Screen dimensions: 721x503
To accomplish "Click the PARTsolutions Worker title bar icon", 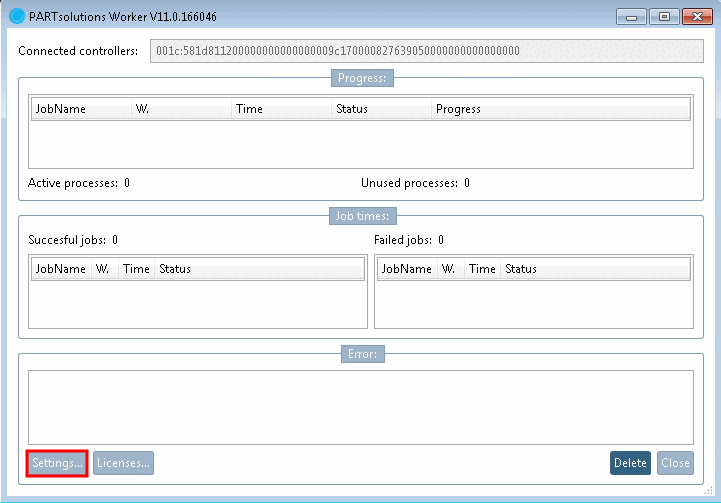I will click(17, 16).
